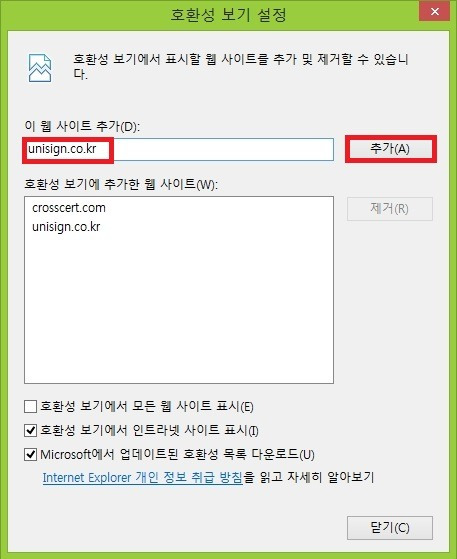Toggle Microsoft 업데이트된 호환성 목록 다운로드 checkbox

[30, 454]
